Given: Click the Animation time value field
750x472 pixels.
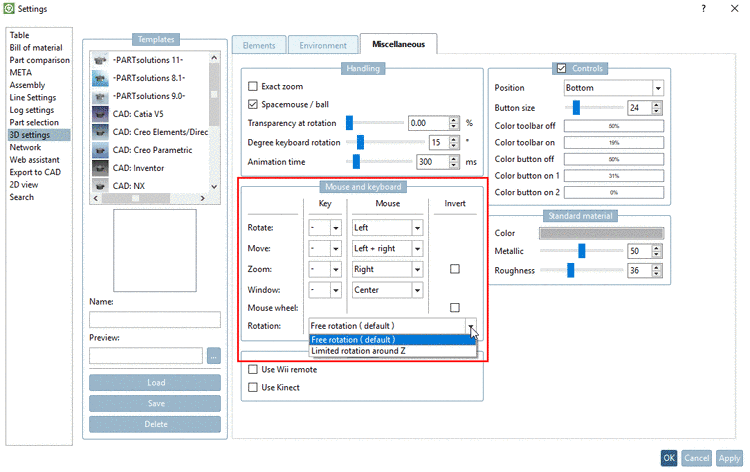Looking at the screenshot, I should [433, 162].
